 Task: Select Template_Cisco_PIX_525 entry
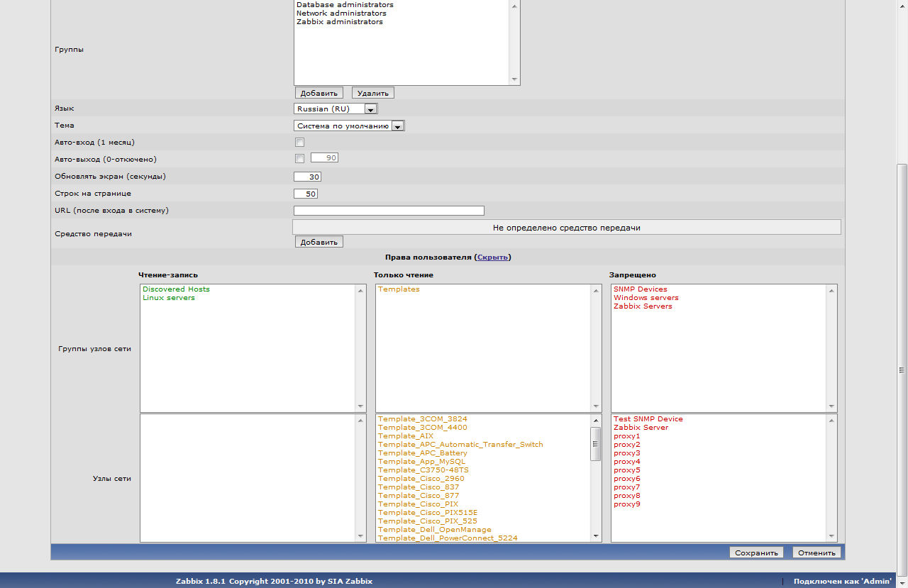(x=428, y=521)
